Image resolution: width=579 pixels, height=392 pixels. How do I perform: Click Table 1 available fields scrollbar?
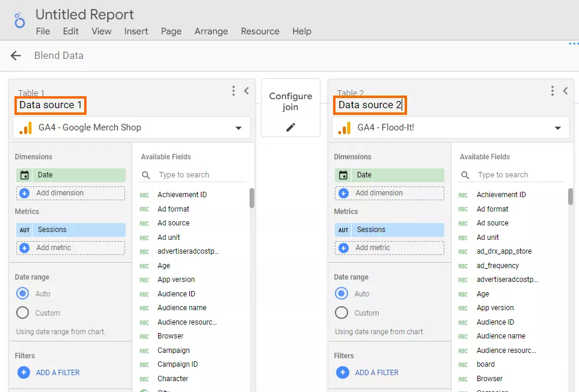pyautogui.click(x=252, y=198)
